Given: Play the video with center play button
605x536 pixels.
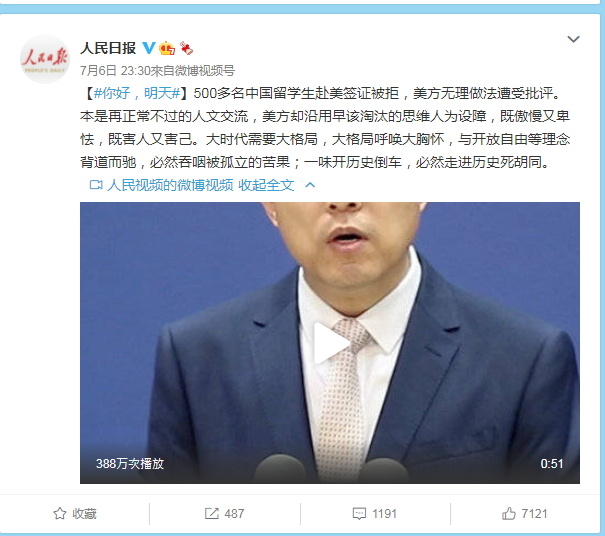Looking at the screenshot, I should pos(331,343).
